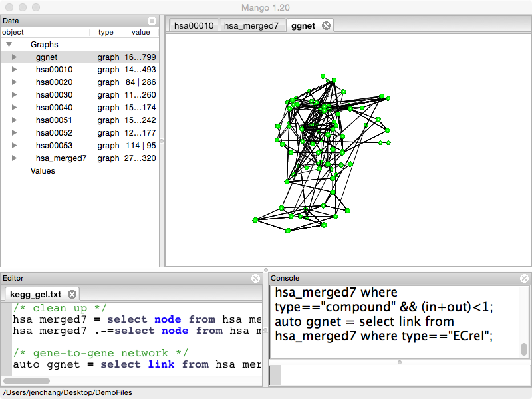Screen dimensions: 532x399
Task: Close the kegg_gel.txt editor tab
Action: pyautogui.click(x=72, y=294)
